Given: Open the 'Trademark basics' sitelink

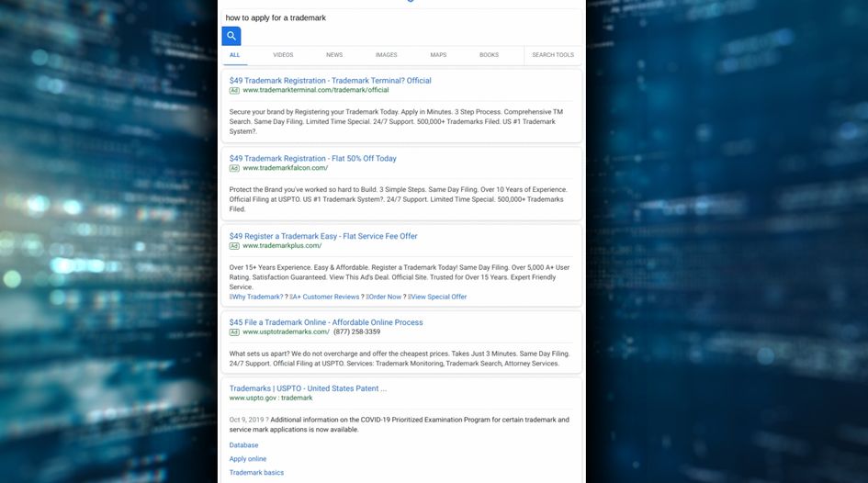Looking at the screenshot, I should pyautogui.click(x=256, y=473).
